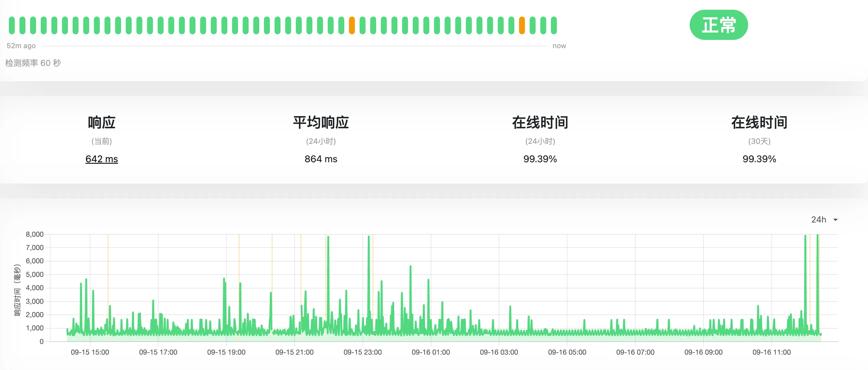
Task: Click the 检测频率 60 秒 text
Action: [x=33, y=63]
